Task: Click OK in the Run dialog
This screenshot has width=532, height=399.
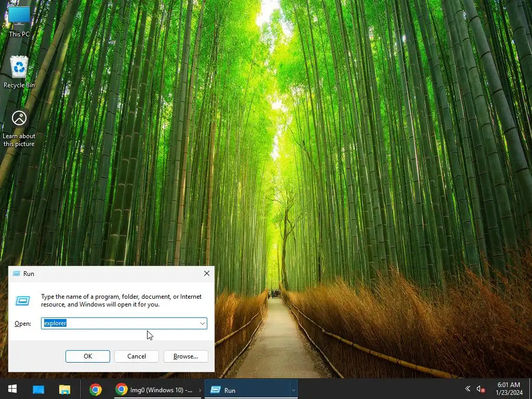Action: pos(87,356)
